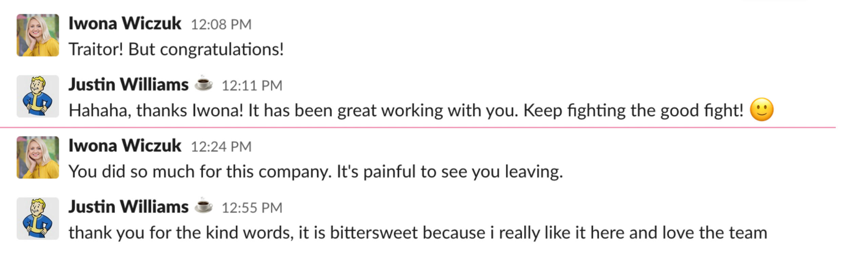Select the "thank you for the kind words" message
The image size is (868, 258).
418,233
